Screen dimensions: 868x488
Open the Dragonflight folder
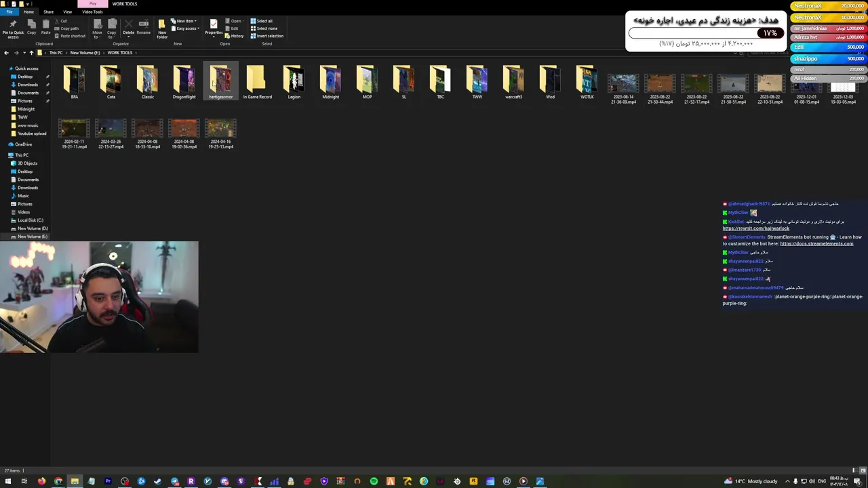click(184, 83)
